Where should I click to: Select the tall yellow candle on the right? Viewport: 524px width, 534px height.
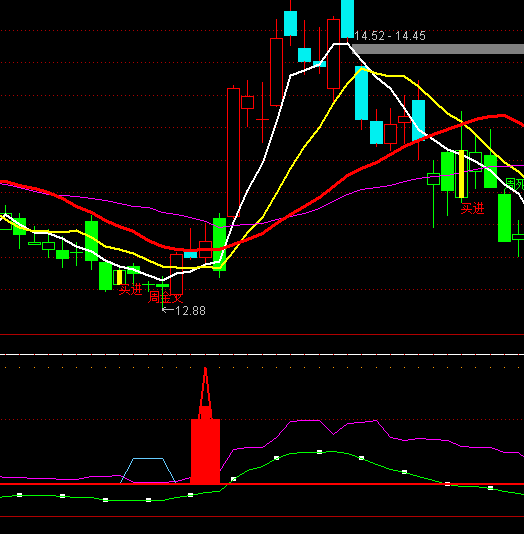point(461,174)
